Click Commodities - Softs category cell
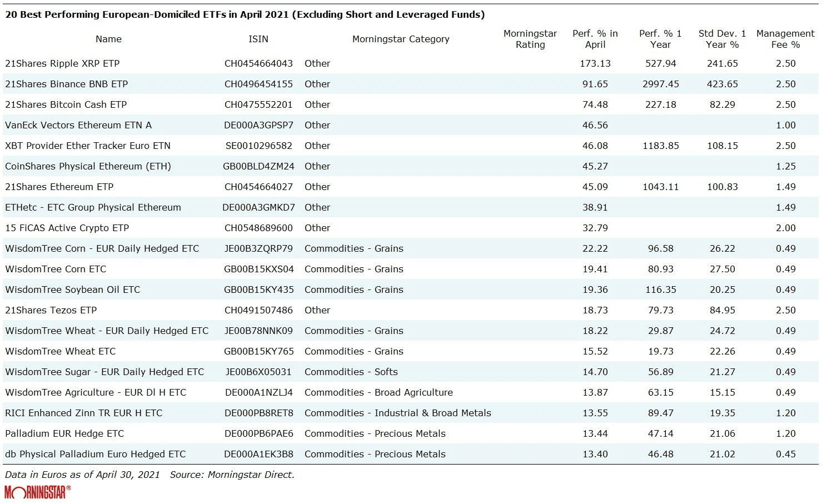The width and height of the screenshot is (822, 504). click(351, 372)
